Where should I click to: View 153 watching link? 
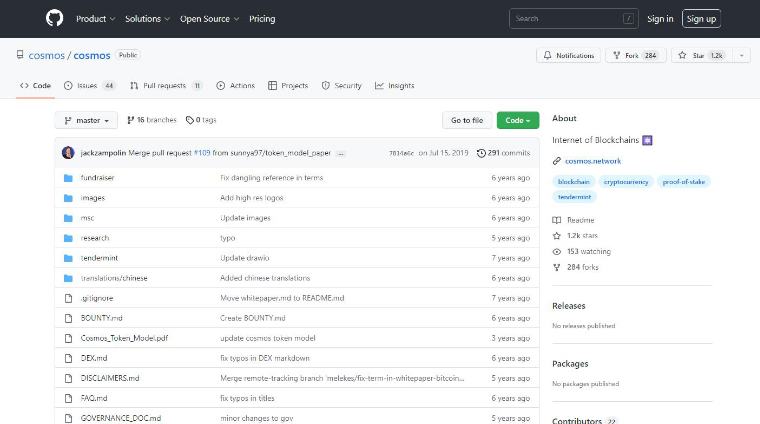pyautogui.click(x=582, y=251)
